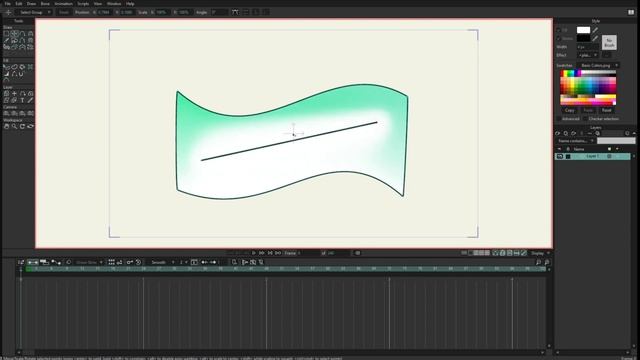
Task: Enable the Advanced checkbox
Action: (x=559, y=119)
